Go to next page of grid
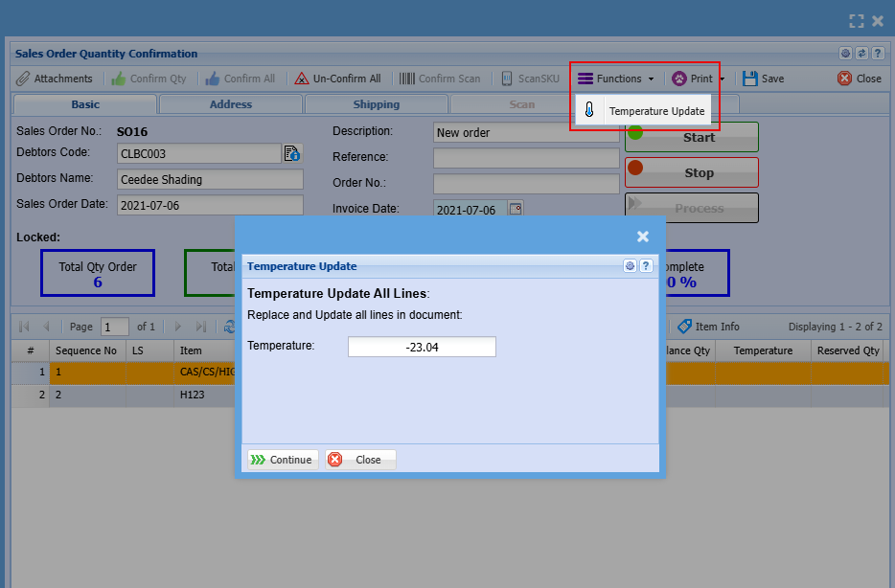895x588 pixels. coord(178,327)
